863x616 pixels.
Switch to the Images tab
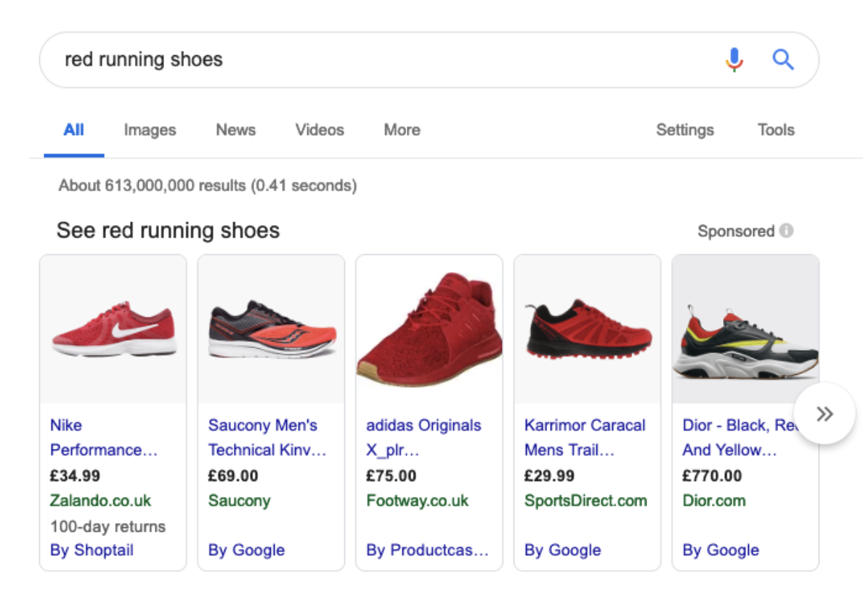[x=149, y=130]
